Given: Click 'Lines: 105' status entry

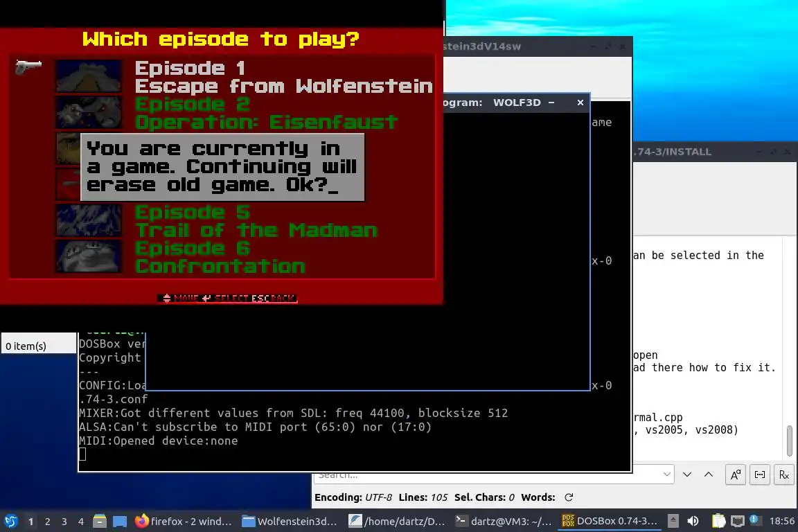Looking at the screenshot, I should pyautogui.click(x=423, y=497).
